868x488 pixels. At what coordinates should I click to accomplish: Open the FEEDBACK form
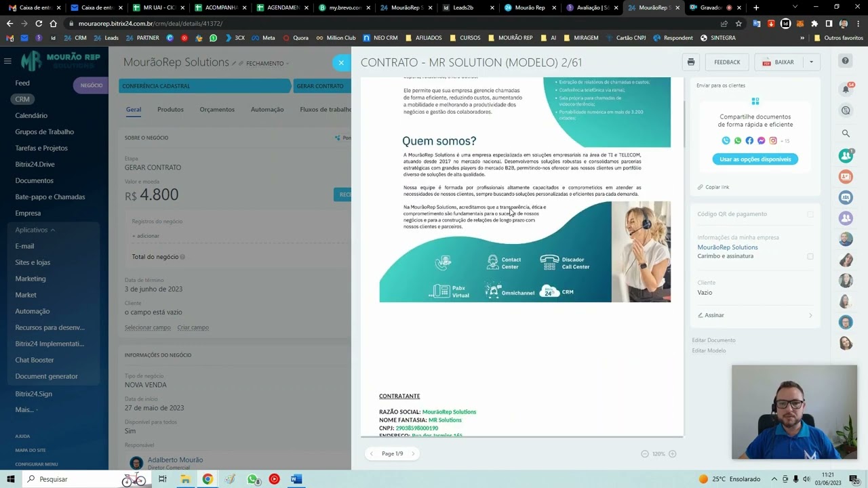pyautogui.click(x=727, y=62)
